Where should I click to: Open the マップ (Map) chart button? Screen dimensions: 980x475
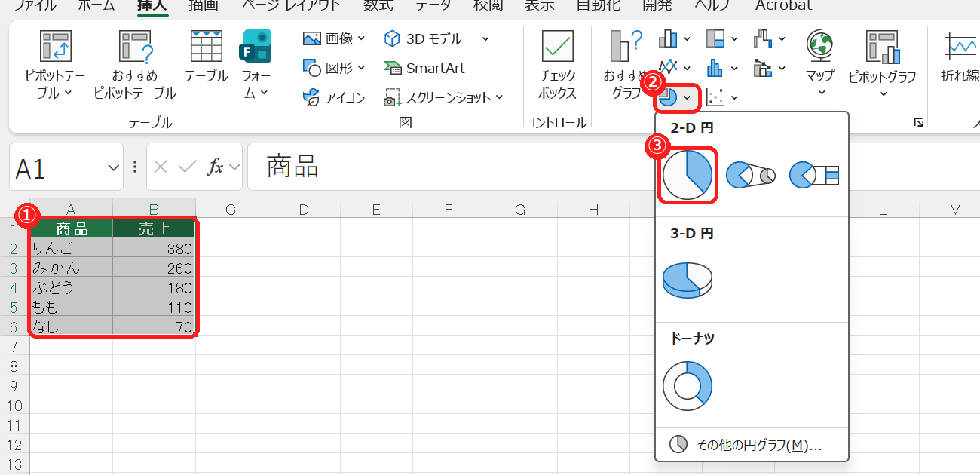(x=820, y=64)
